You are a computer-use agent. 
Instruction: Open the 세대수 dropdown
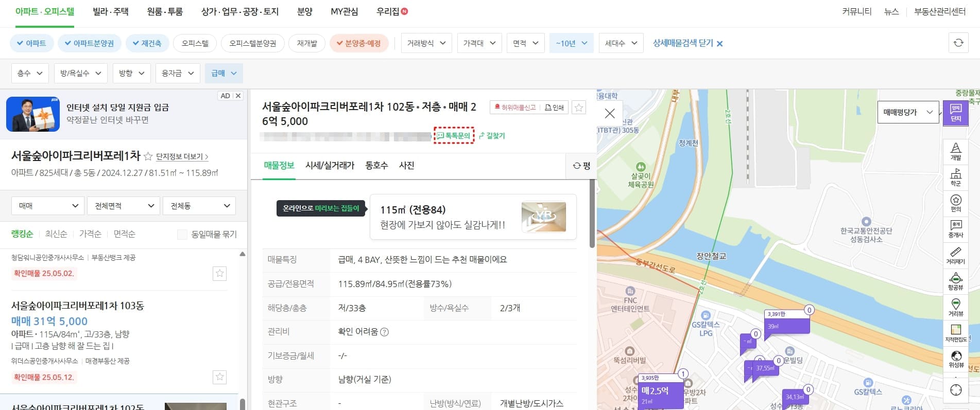click(x=621, y=43)
